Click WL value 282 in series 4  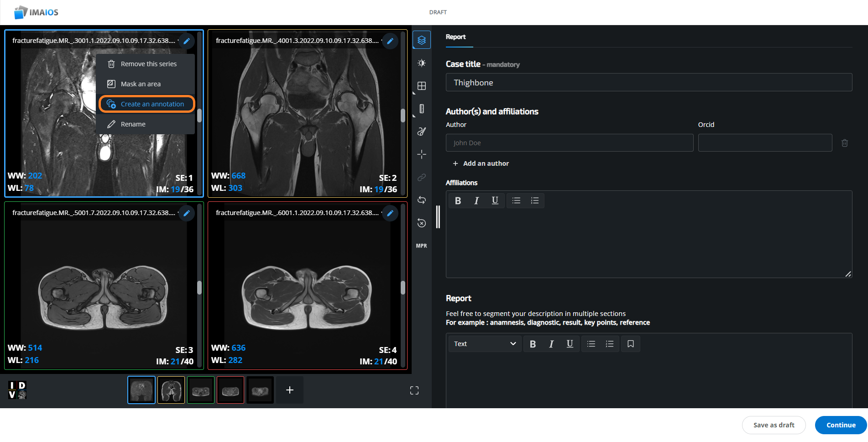tap(235, 360)
